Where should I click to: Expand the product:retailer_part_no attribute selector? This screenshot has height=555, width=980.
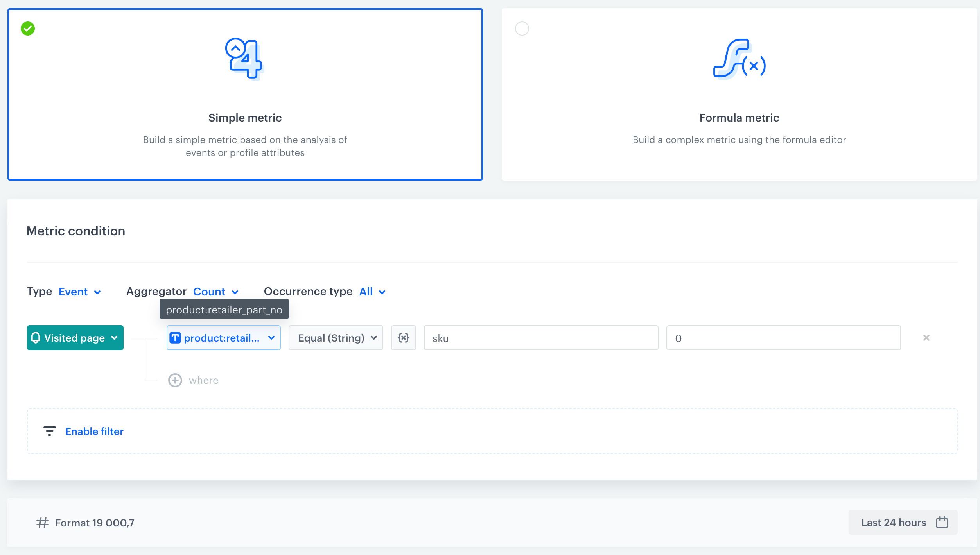(223, 338)
